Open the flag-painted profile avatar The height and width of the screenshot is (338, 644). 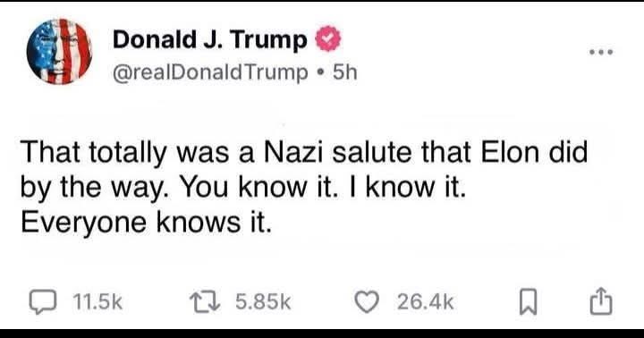click(59, 51)
